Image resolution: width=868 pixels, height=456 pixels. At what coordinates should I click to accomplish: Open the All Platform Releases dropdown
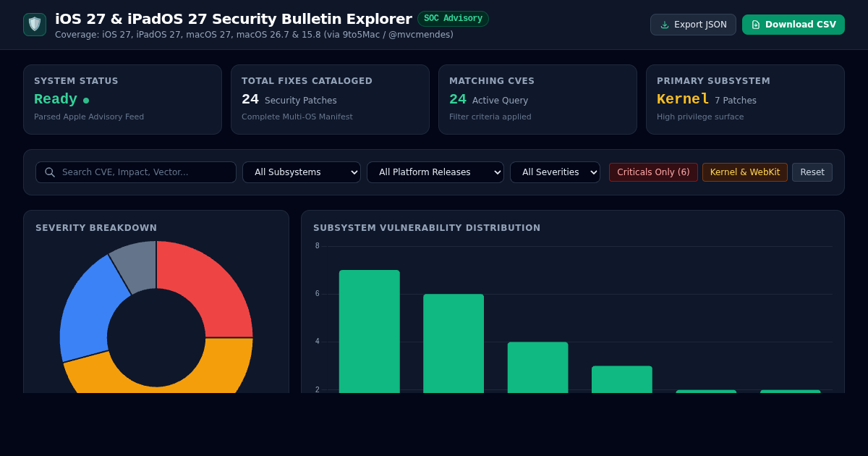click(x=435, y=172)
